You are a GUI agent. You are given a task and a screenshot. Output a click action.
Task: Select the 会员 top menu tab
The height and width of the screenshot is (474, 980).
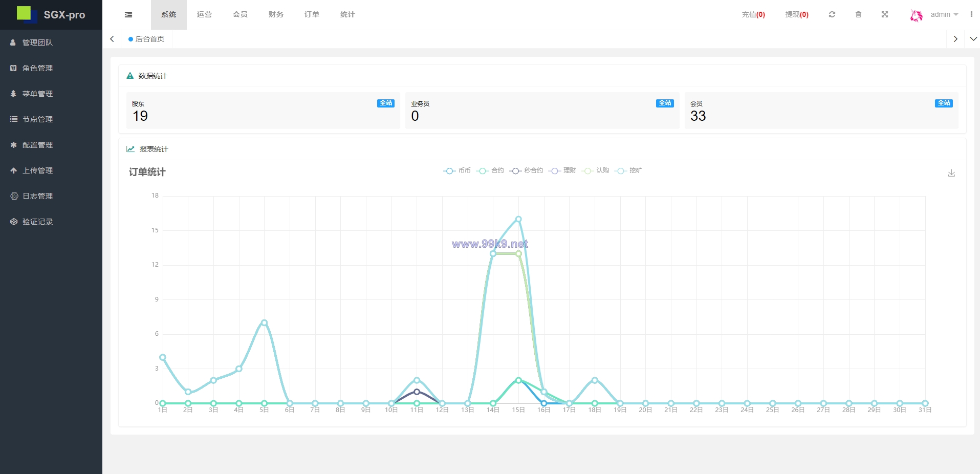pos(241,15)
